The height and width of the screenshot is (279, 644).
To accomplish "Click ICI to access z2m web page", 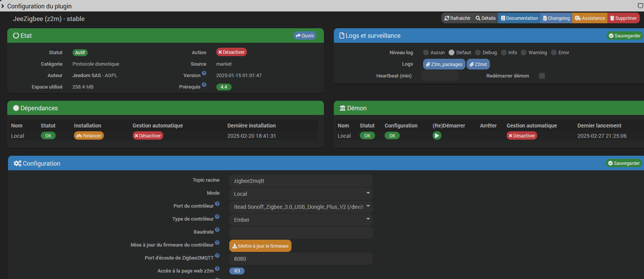I will point(237,271).
